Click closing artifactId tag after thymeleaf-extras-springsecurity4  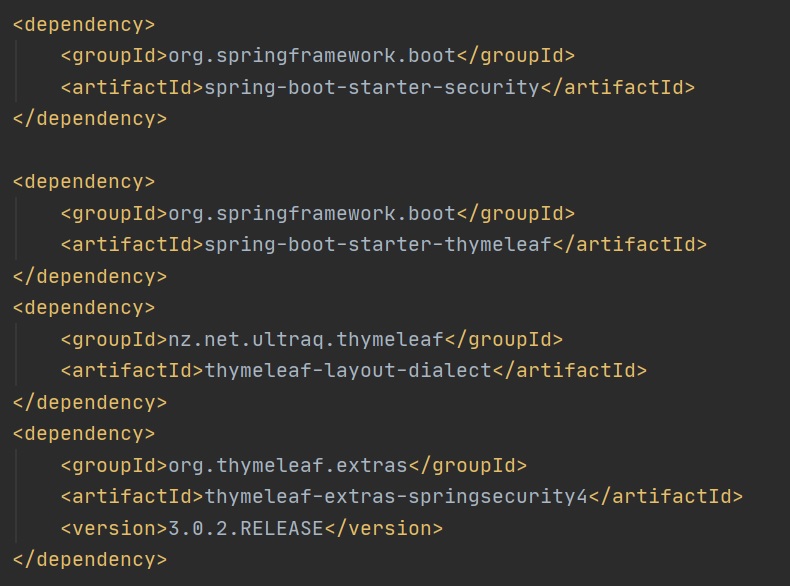[x=666, y=497]
